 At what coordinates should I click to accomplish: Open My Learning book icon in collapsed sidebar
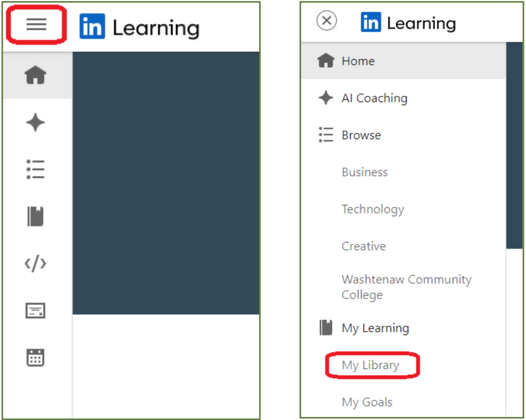35,216
